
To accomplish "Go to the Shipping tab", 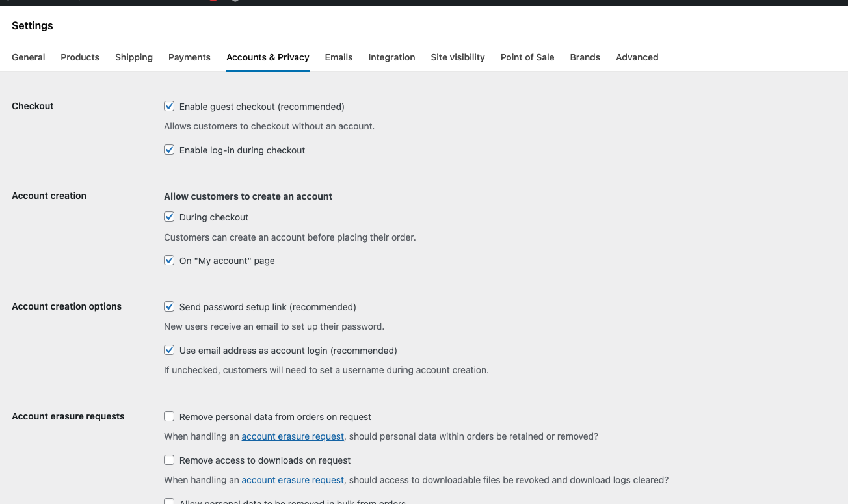I will pyautogui.click(x=134, y=57).
